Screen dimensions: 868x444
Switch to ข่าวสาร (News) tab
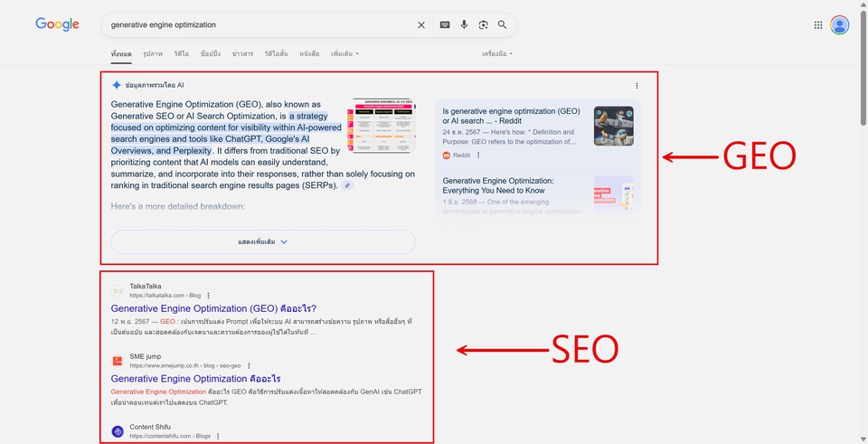[242, 53]
